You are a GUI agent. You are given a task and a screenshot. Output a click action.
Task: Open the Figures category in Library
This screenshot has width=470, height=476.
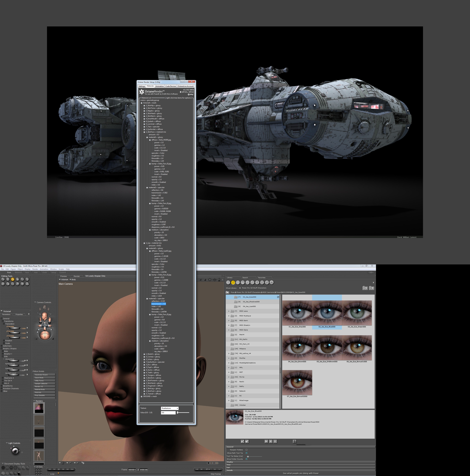pos(228,283)
